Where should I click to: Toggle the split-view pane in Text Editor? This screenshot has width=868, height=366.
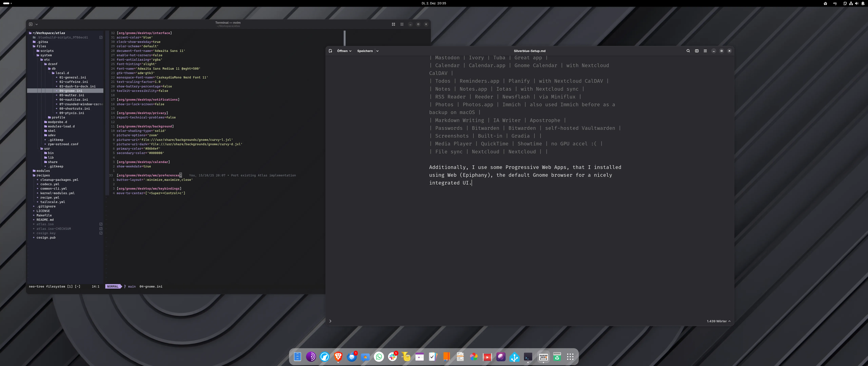tap(697, 51)
